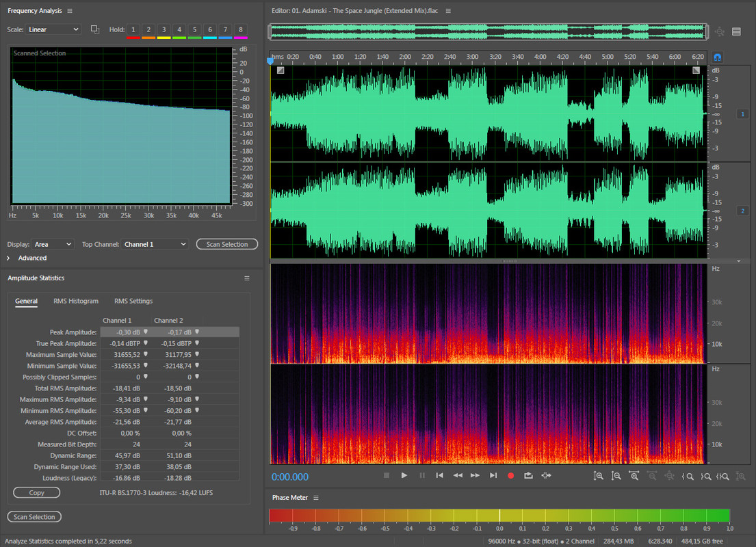Open the Scale dropdown set to Linear

[53, 29]
